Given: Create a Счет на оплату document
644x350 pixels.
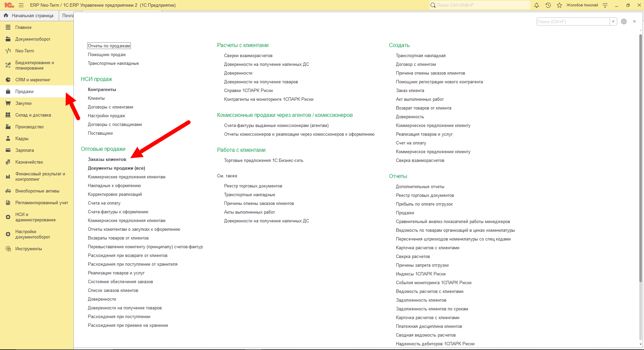Looking at the screenshot, I should 411,143.
